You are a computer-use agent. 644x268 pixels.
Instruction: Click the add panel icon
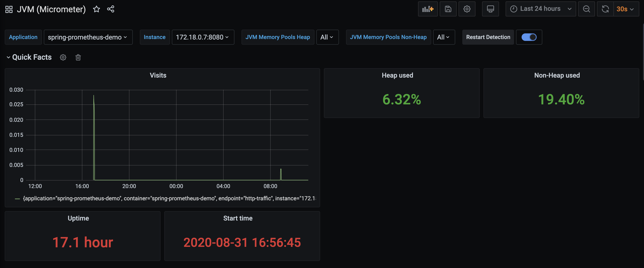[x=427, y=9]
